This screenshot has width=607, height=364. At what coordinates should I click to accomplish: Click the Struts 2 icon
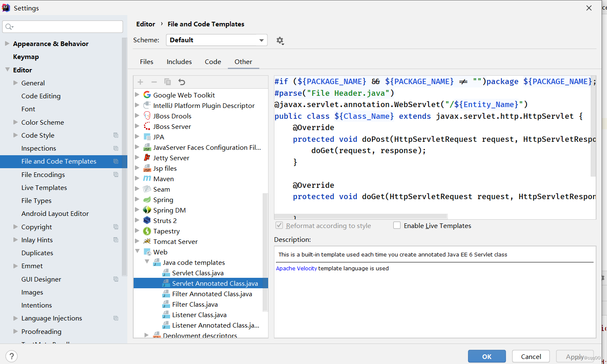coord(147,220)
